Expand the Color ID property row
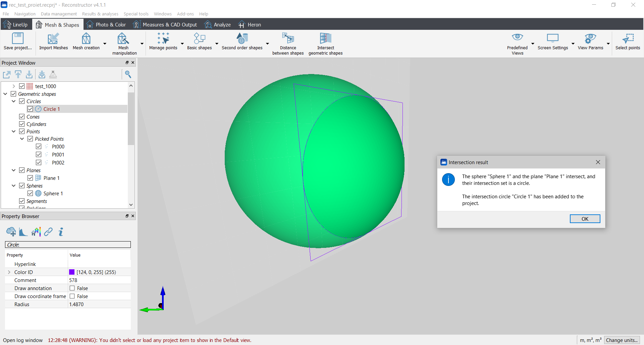The image size is (644, 345). pyautogui.click(x=9, y=272)
